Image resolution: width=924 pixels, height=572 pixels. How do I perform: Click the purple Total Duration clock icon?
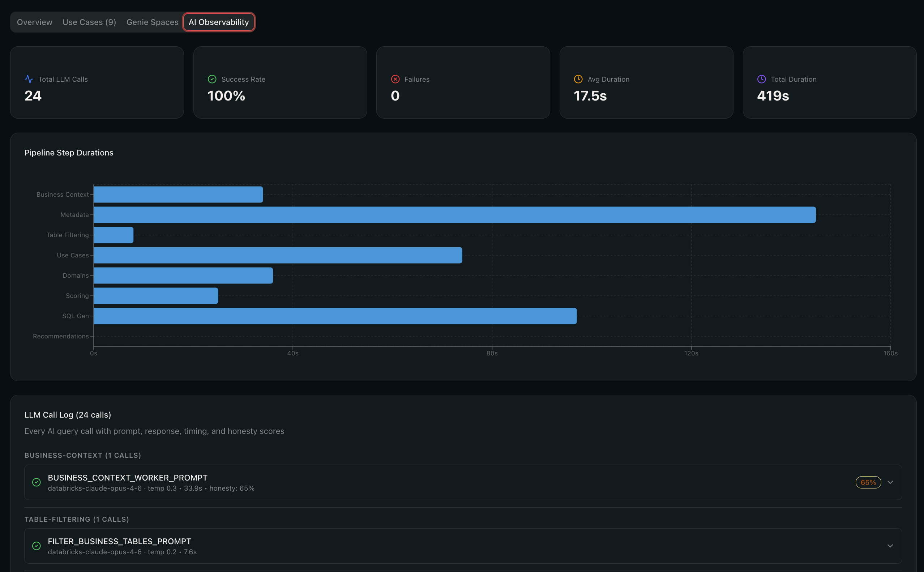tap(761, 79)
